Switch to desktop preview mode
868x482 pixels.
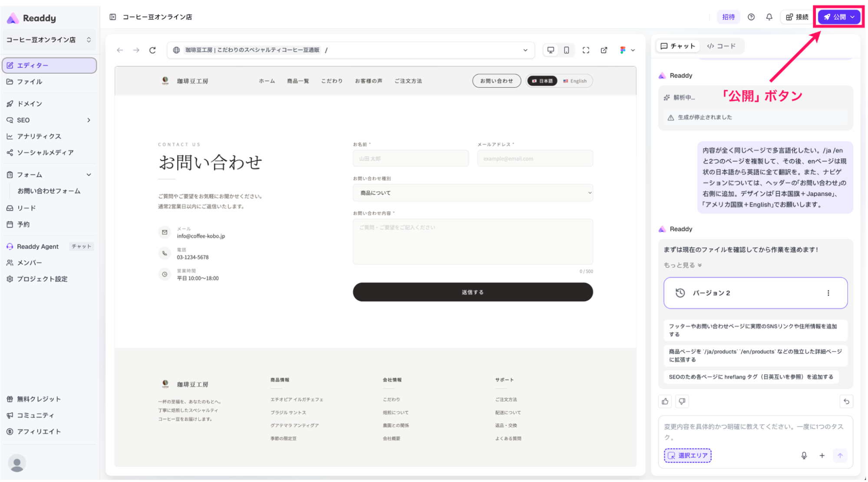(x=551, y=50)
